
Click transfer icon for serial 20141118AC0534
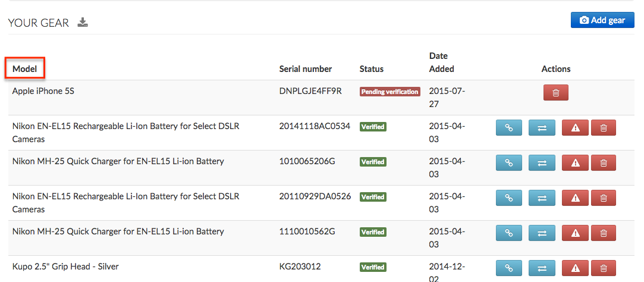click(x=542, y=128)
